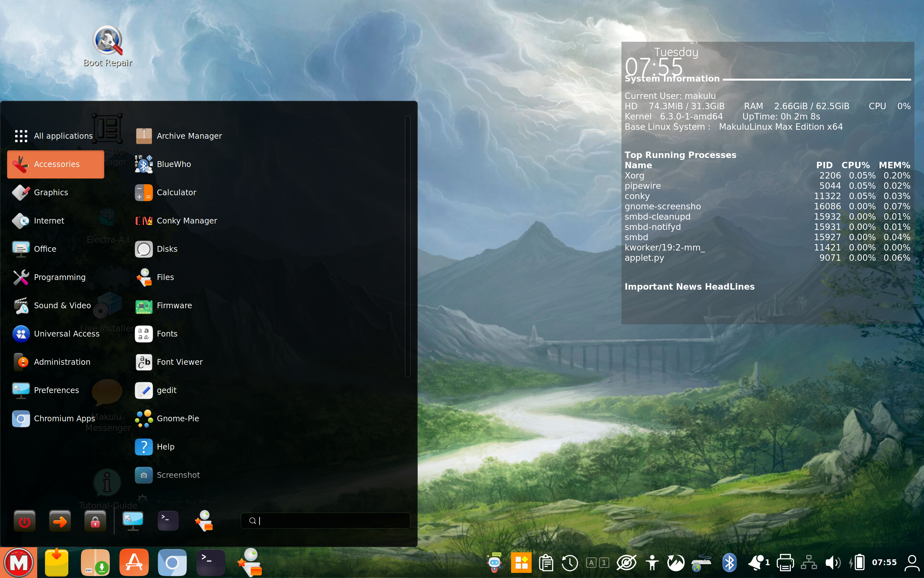
Task: Select Universal Access category
Action: [x=56, y=334]
